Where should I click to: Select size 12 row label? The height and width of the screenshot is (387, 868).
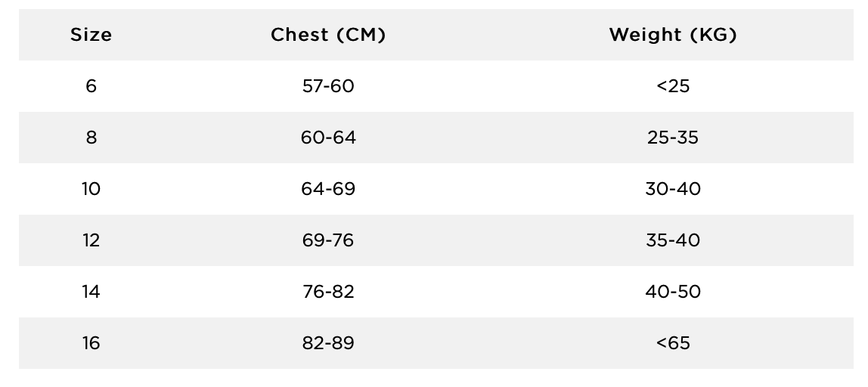tap(91, 240)
